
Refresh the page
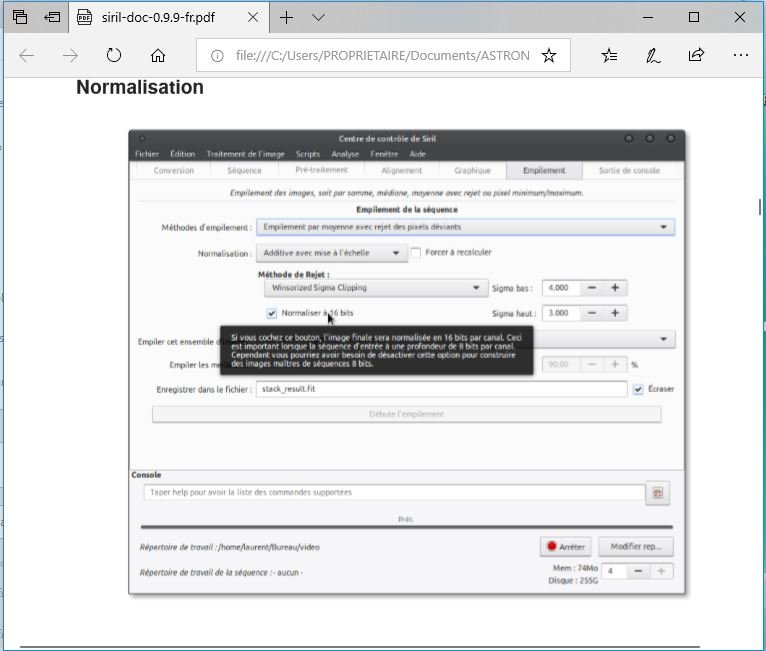point(114,55)
